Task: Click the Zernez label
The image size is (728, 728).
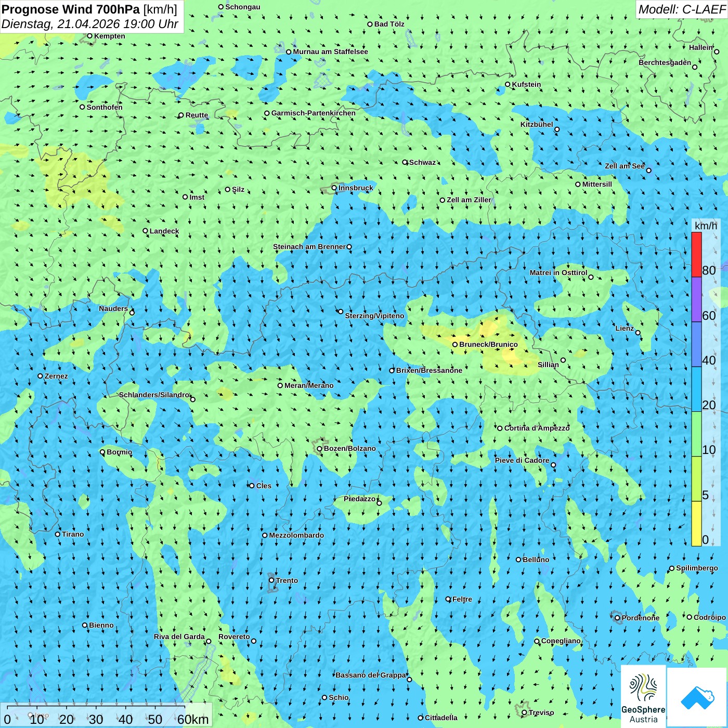Action: click(x=56, y=376)
